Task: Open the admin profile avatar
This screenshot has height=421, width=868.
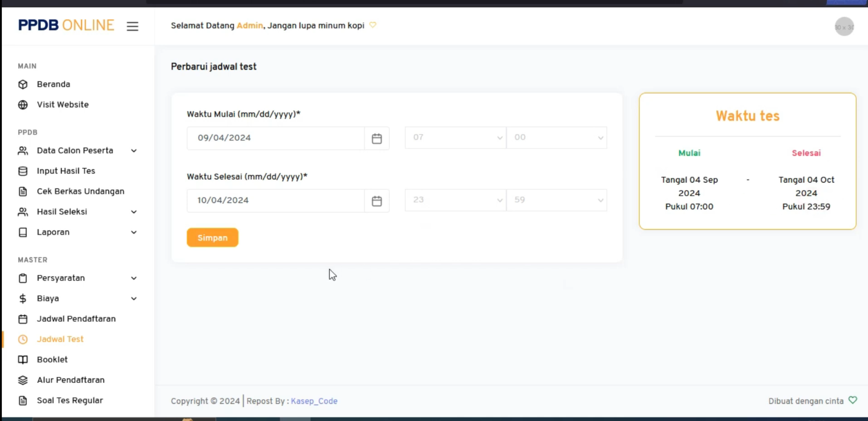Action: point(844,27)
